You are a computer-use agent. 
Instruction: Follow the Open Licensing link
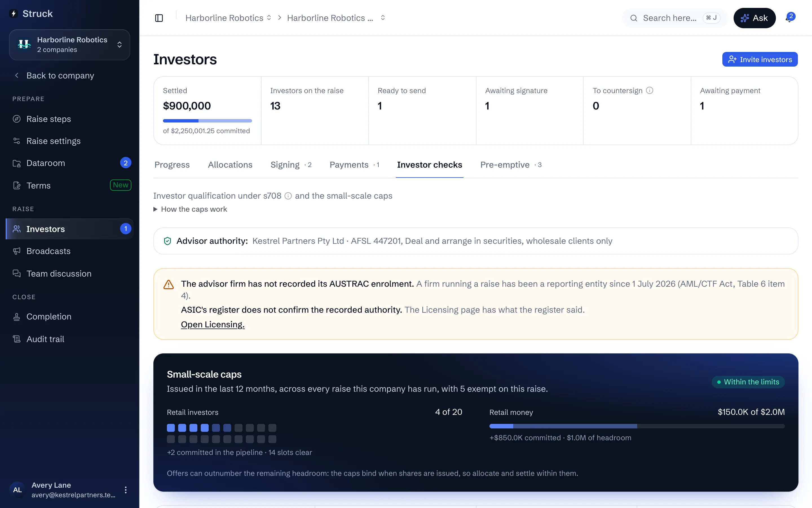pyautogui.click(x=213, y=325)
